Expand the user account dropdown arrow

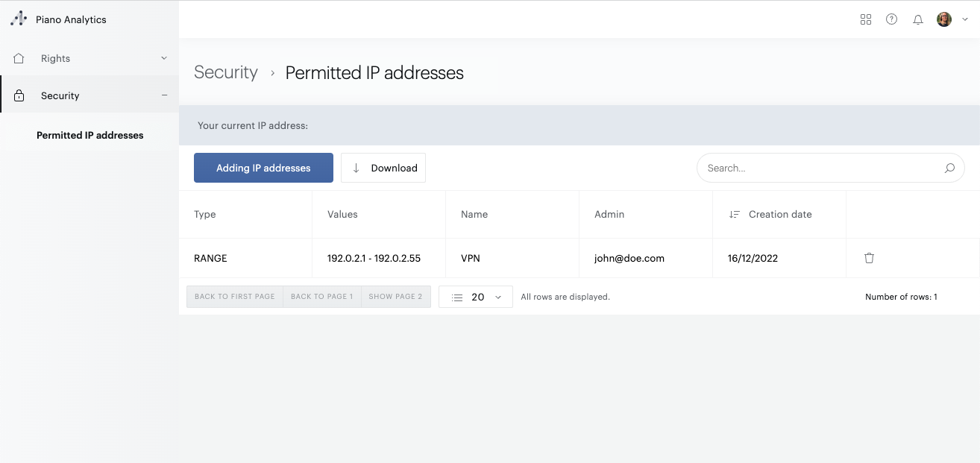click(x=965, y=20)
